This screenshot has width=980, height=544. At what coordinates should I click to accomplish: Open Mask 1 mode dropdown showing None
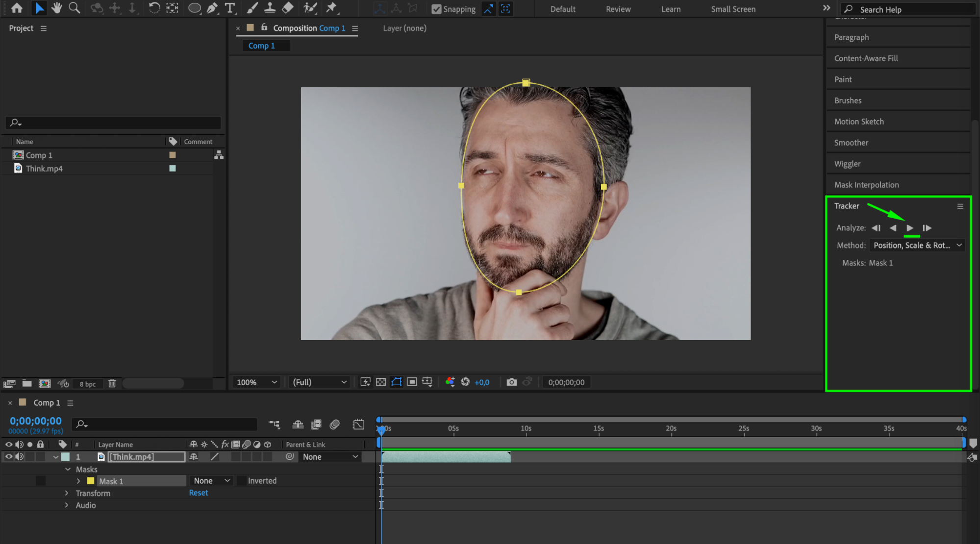click(211, 481)
